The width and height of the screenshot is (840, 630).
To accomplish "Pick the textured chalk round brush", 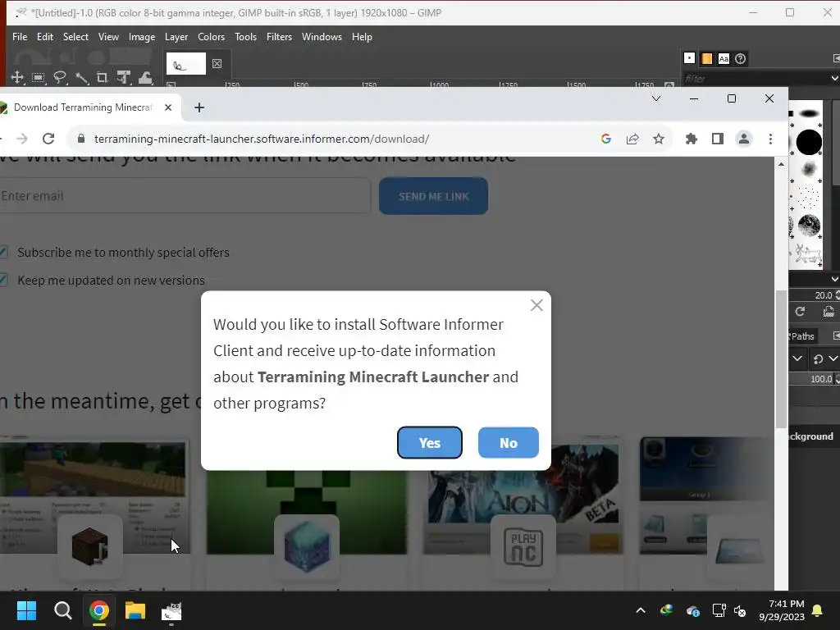I will coord(809,226).
